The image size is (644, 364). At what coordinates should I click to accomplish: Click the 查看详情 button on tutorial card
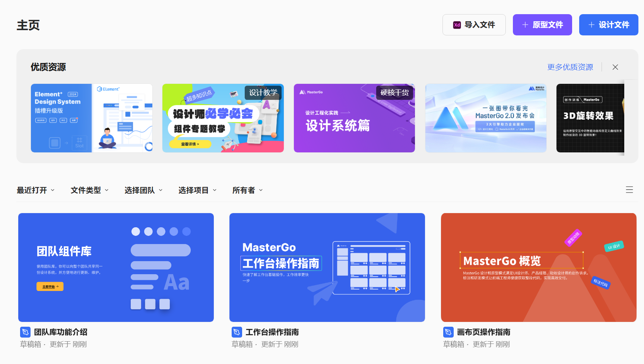coord(190,144)
